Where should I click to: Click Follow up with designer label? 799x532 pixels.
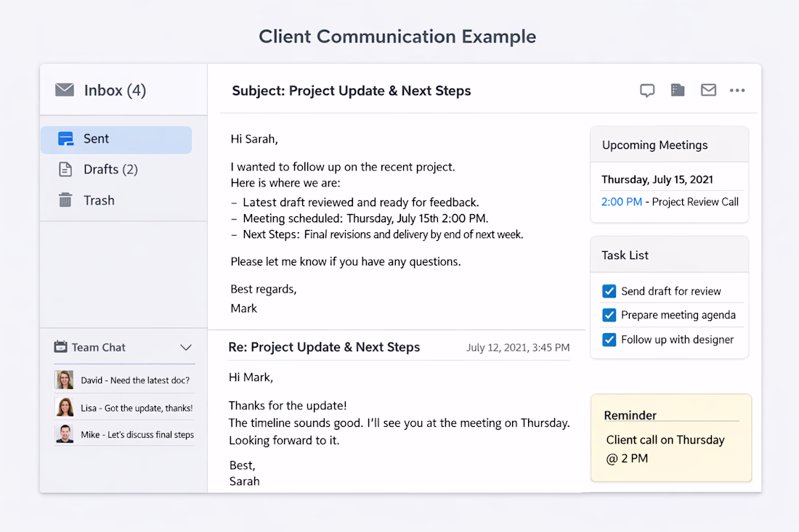[677, 340]
